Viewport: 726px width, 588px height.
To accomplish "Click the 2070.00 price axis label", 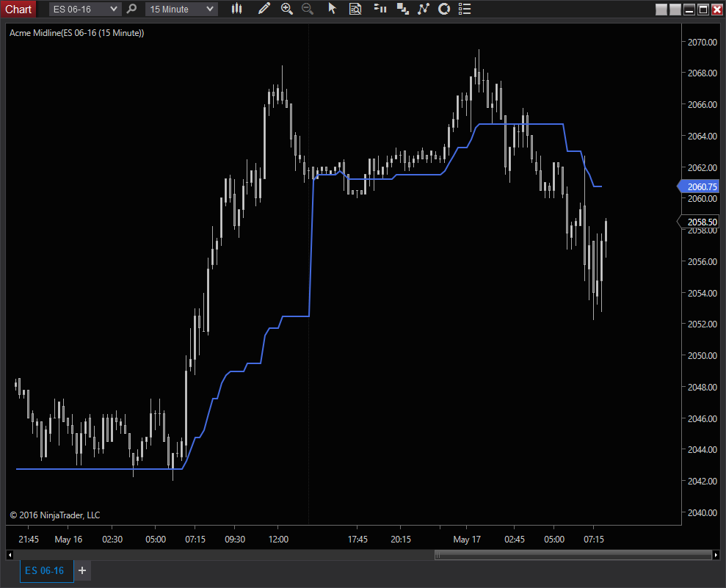I will tap(703, 42).
